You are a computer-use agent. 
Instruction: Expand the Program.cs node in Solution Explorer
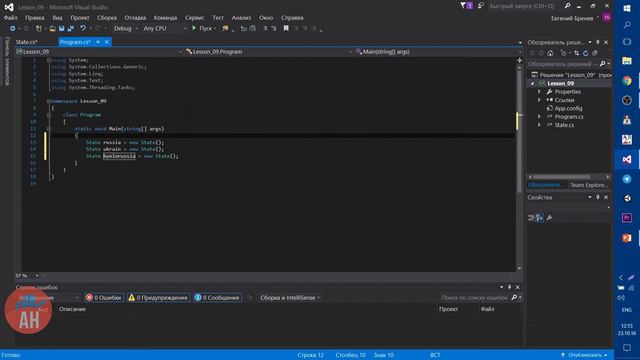pos(539,117)
